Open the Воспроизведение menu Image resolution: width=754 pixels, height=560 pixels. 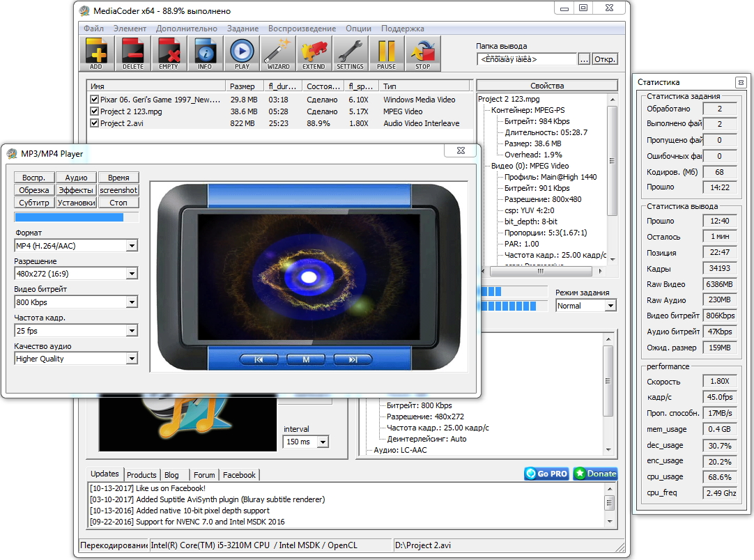(x=301, y=29)
